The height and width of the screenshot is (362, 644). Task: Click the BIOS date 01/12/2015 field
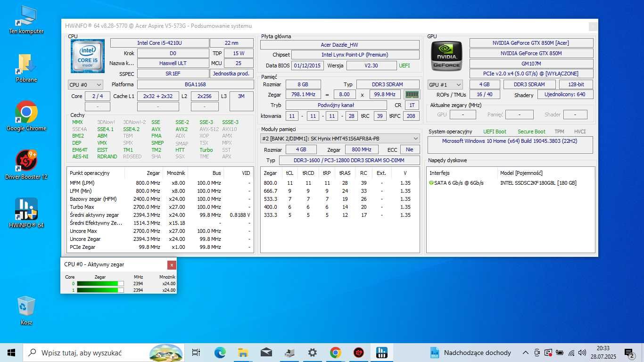[307, 66]
